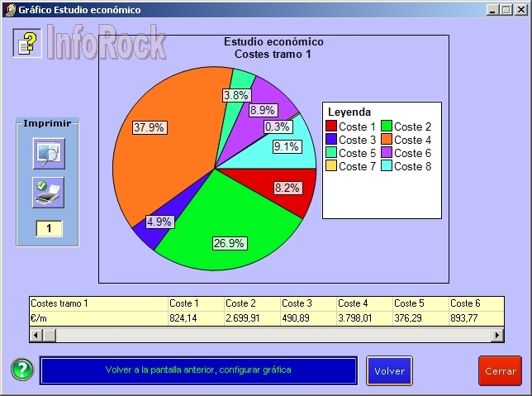The width and height of the screenshot is (532, 396).
Task: Open print preview with magnifier icon
Action: (48, 154)
